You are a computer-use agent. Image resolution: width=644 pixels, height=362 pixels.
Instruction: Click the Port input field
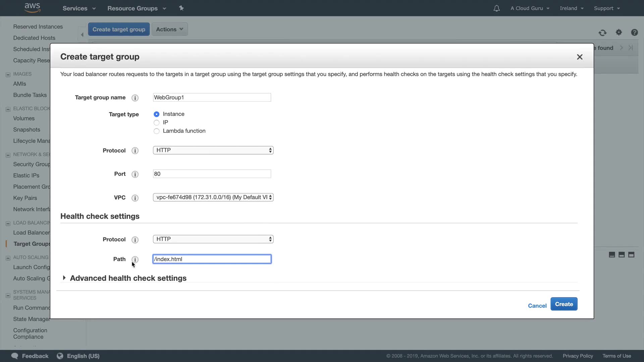coord(212,174)
